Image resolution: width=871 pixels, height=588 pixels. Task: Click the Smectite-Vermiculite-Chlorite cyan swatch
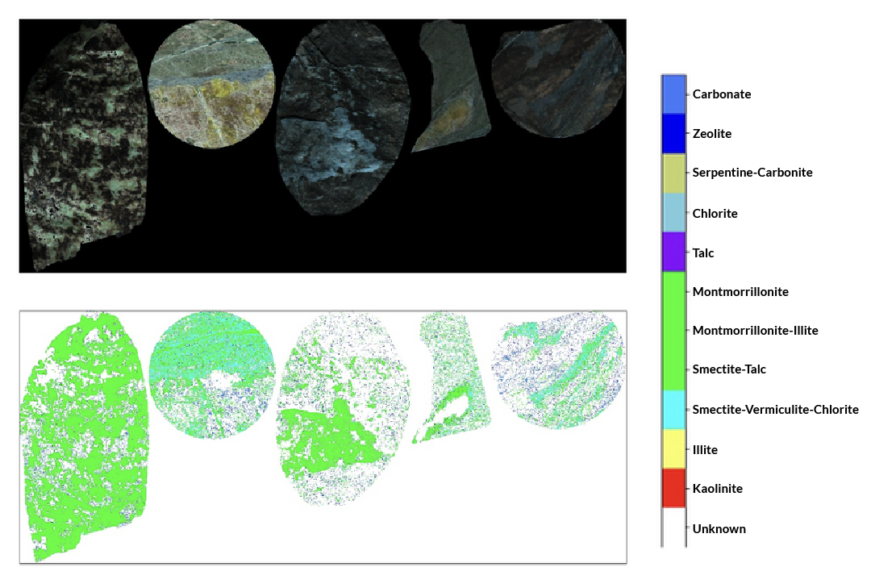(x=673, y=410)
